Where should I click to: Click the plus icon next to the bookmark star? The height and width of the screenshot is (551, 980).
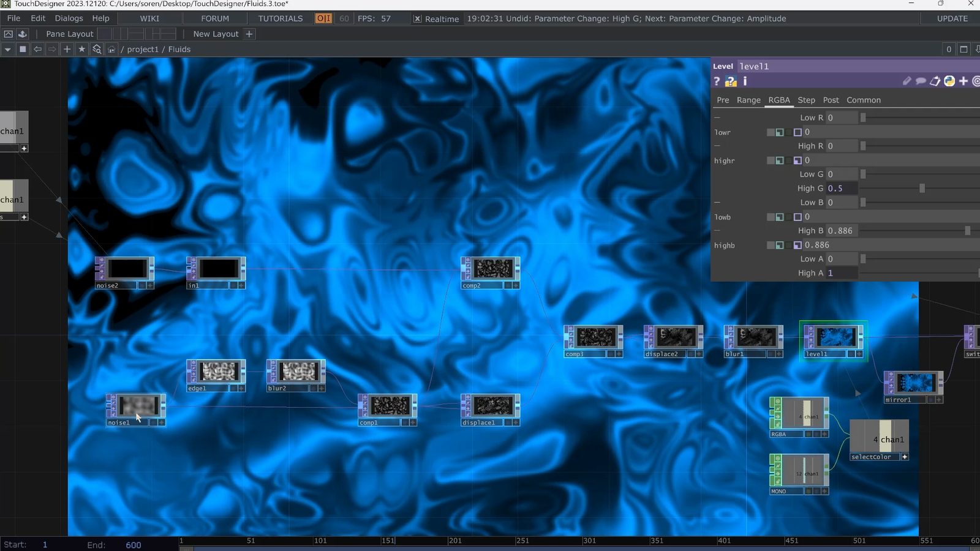(x=67, y=49)
